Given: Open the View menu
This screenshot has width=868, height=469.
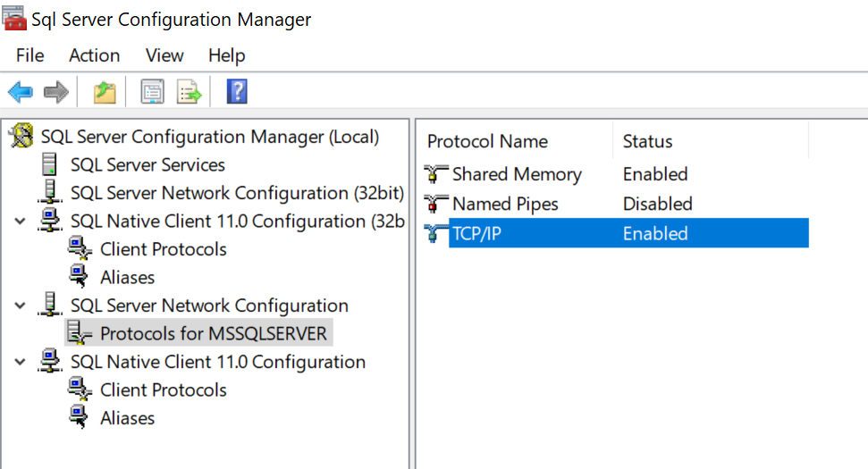Looking at the screenshot, I should click(164, 55).
